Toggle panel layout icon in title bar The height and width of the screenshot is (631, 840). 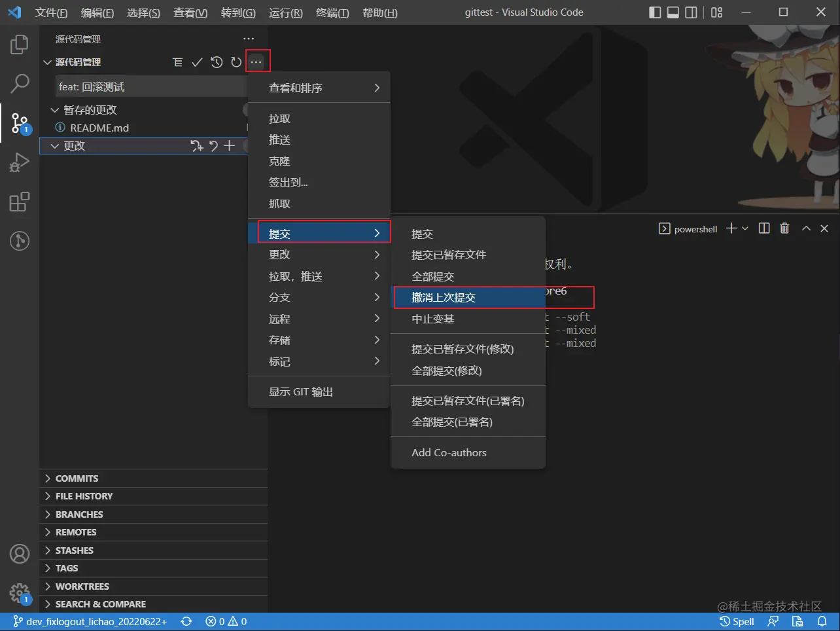click(673, 12)
